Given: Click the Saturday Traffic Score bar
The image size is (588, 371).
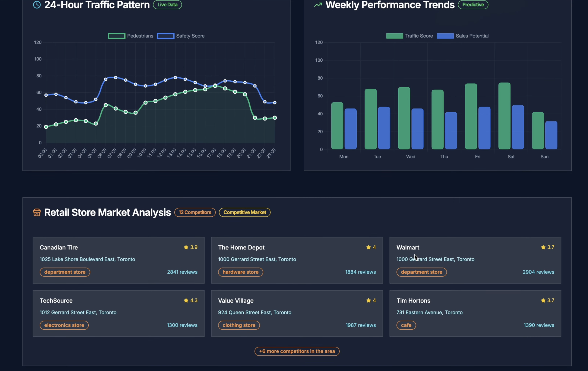Looking at the screenshot, I should click(x=504, y=116).
